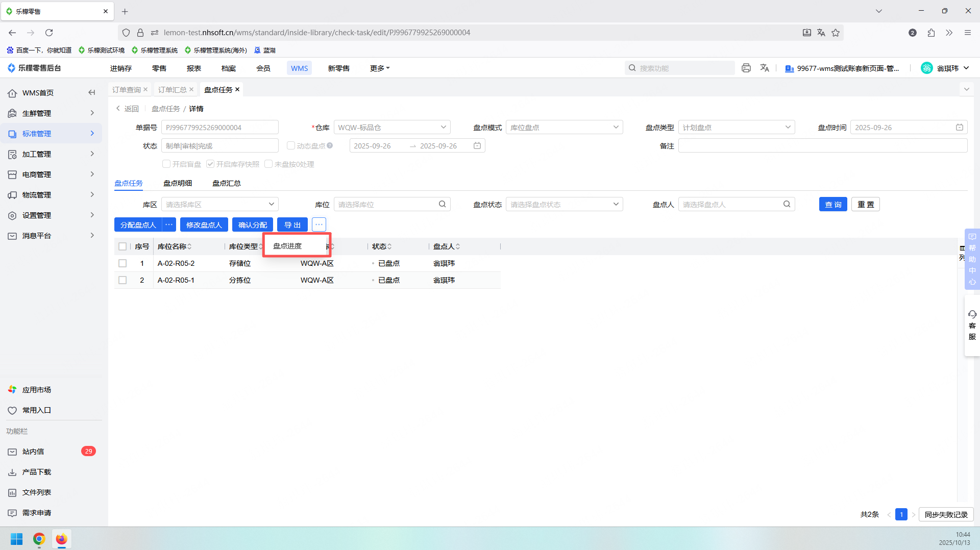Check the row for A-02-R05-2
The height and width of the screenshot is (550, 980).
(122, 263)
